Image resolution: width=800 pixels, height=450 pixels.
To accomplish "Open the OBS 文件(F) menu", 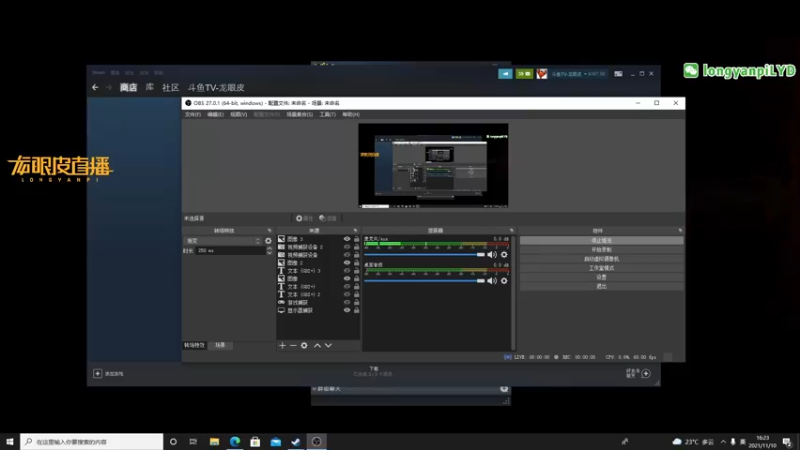I will point(192,115).
